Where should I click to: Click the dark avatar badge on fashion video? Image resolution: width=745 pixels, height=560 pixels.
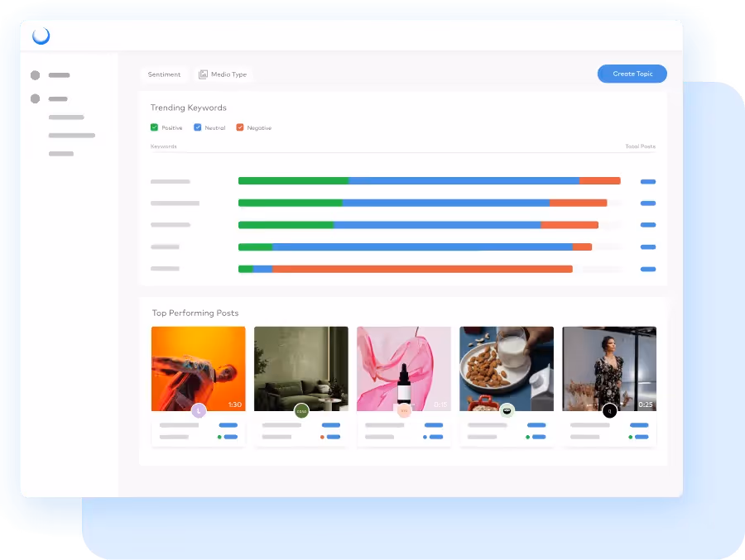click(609, 409)
